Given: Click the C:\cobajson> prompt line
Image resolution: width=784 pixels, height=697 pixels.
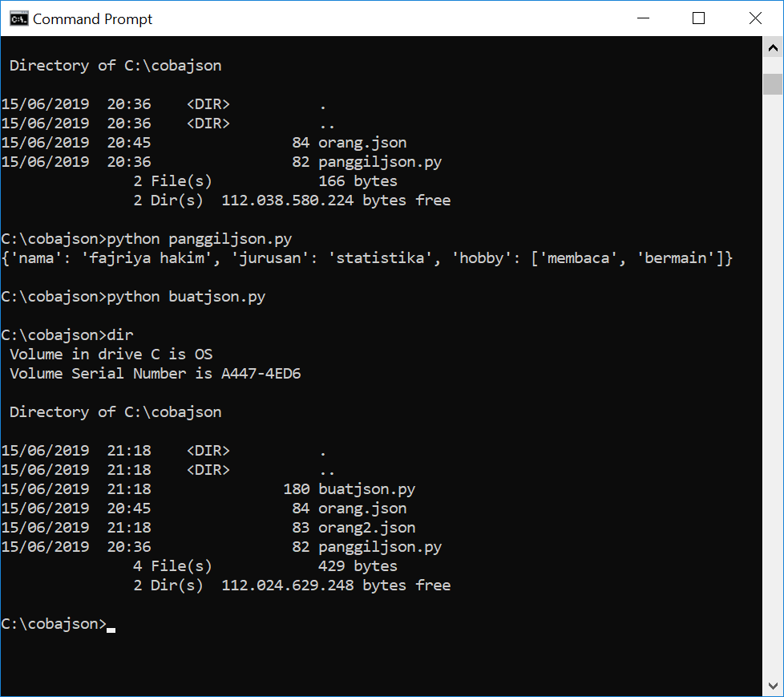Looking at the screenshot, I should click(x=52, y=623).
